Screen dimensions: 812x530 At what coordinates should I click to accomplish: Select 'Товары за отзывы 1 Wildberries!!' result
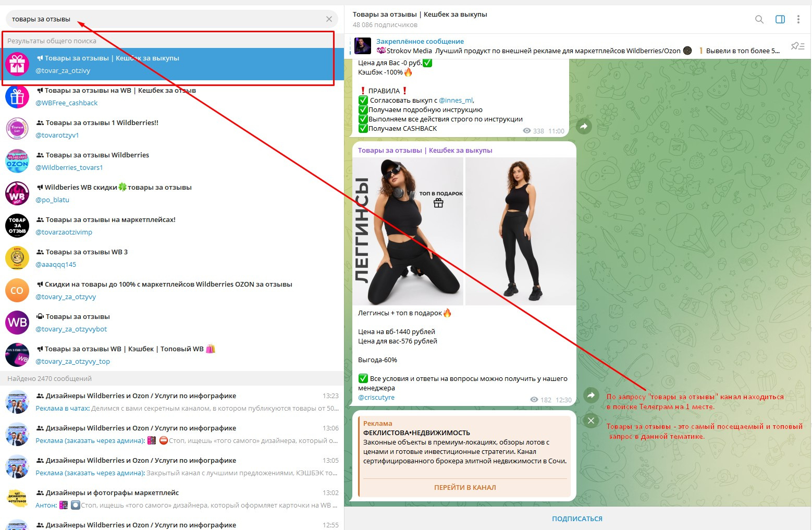(x=172, y=129)
